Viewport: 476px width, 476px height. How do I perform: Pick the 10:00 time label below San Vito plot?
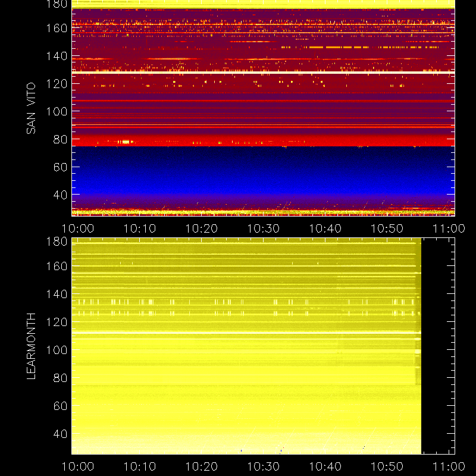pos(78,228)
